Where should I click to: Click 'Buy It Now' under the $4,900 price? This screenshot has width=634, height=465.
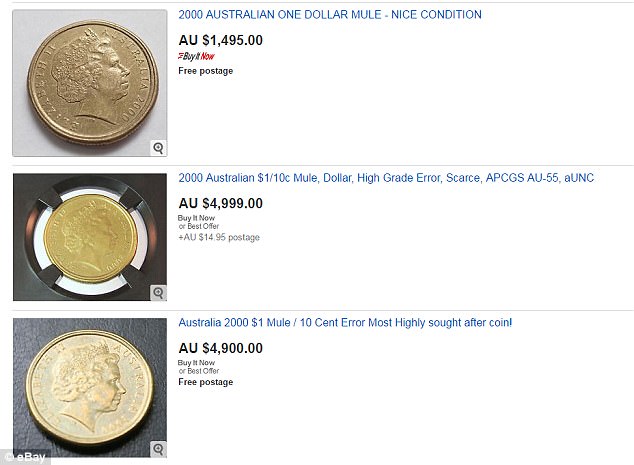coord(195,362)
